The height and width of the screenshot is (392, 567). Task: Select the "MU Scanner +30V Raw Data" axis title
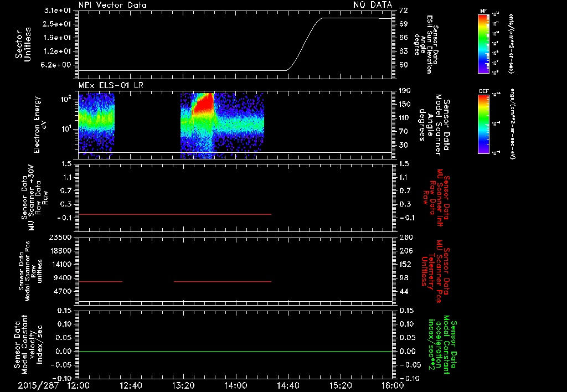pos(35,198)
